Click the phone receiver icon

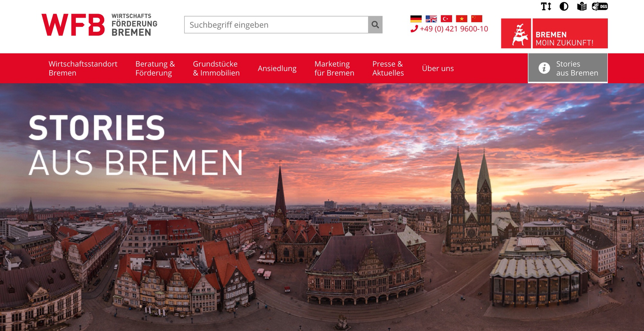click(414, 29)
